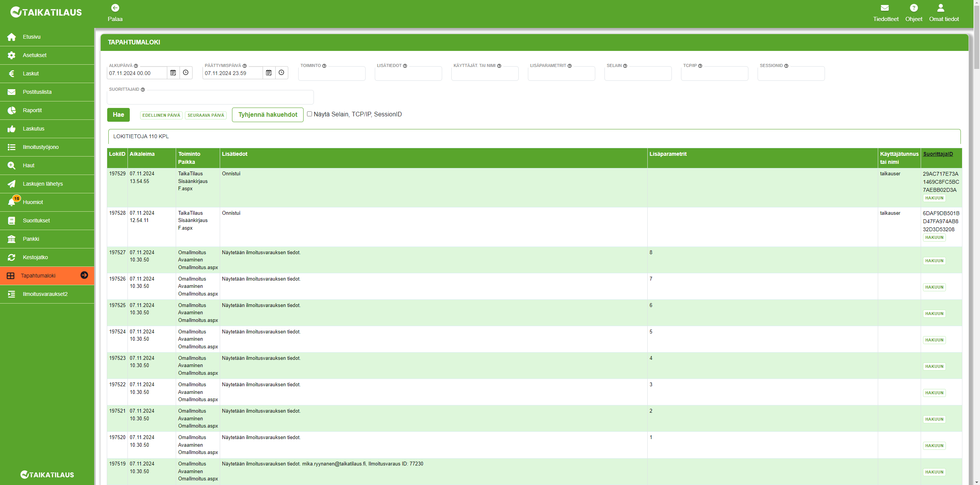Screen dimensions: 980x485
Task: Open Pankki in the sidebar menu
Action: click(47, 239)
